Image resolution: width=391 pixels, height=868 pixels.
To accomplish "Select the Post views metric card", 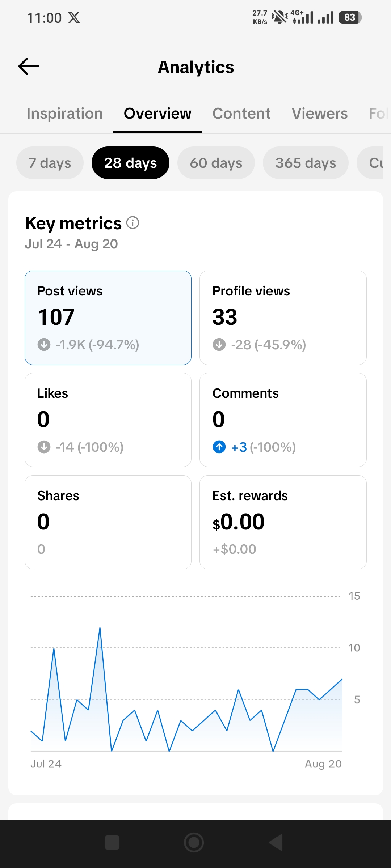I will (108, 318).
